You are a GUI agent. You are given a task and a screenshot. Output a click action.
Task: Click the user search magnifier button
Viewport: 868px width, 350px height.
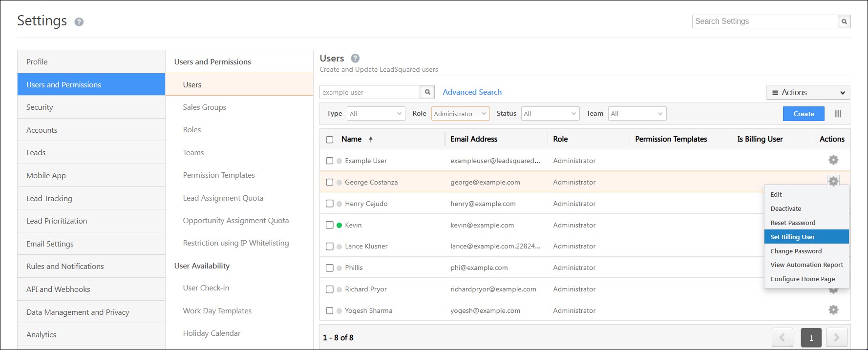[x=427, y=92]
